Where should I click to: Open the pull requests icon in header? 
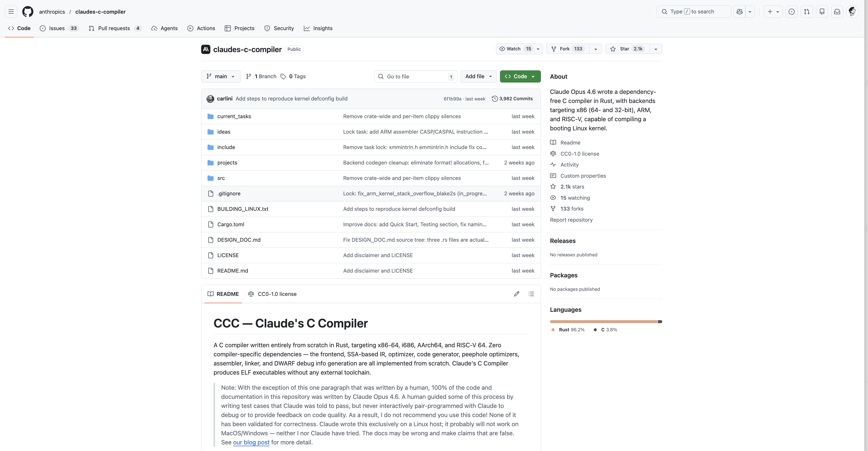pyautogui.click(x=807, y=11)
